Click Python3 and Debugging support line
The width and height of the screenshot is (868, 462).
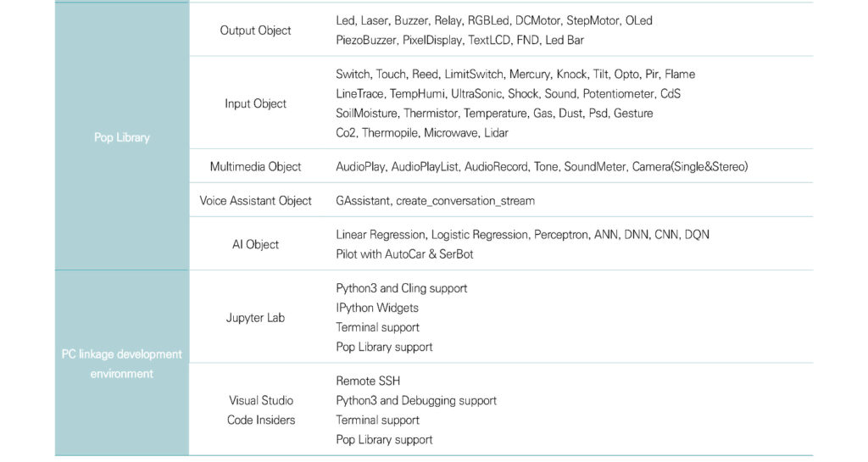click(415, 401)
